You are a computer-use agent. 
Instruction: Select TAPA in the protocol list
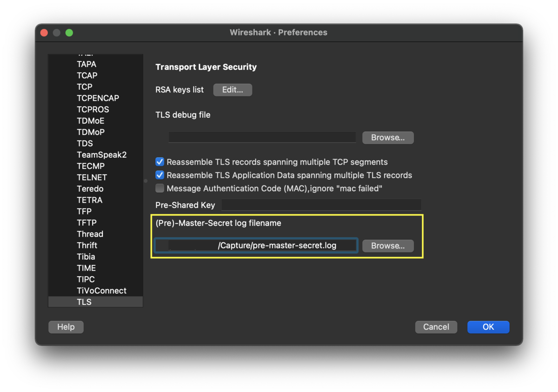tap(95, 64)
